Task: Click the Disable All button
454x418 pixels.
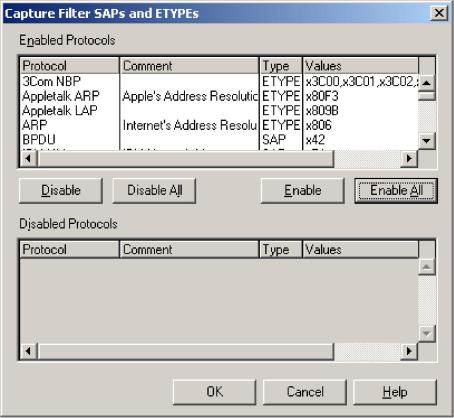Action: (154, 191)
